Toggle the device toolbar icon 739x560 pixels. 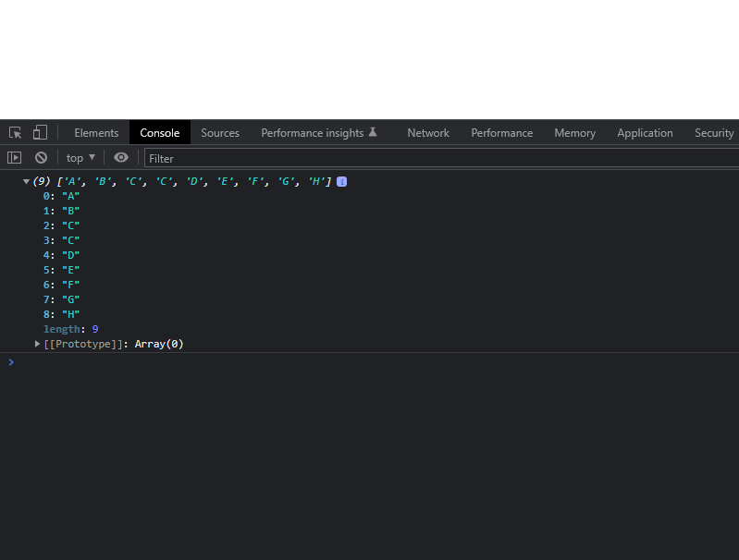click(x=40, y=132)
